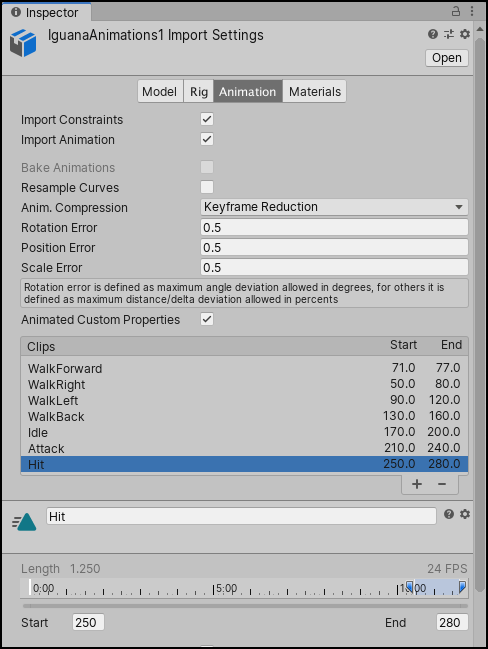Click the Inspector lock icon

pyautogui.click(x=456, y=11)
